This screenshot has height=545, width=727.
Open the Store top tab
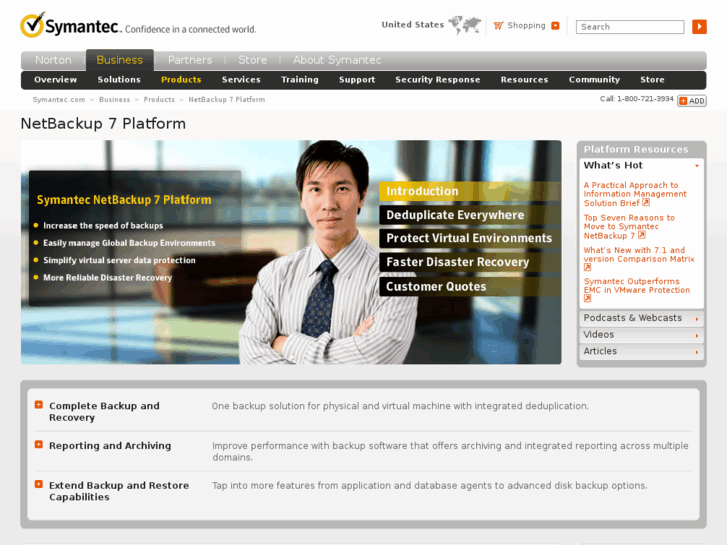click(253, 60)
